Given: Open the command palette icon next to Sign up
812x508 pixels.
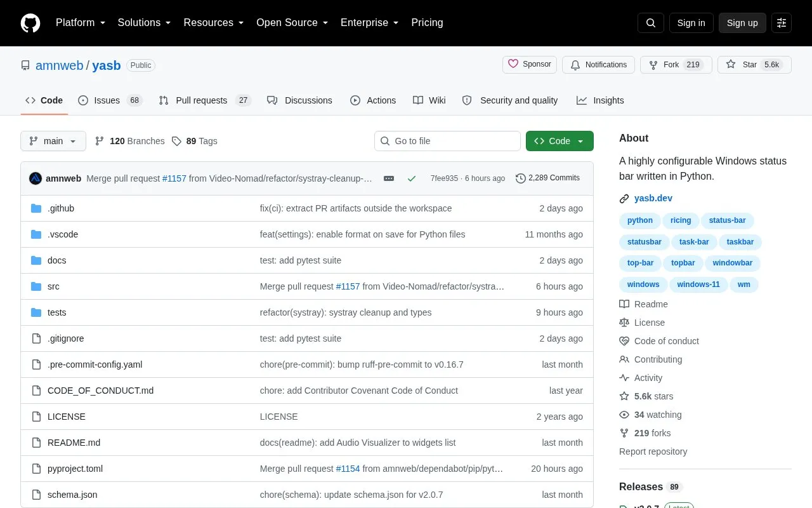Looking at the screenshot, I should (782, 23).
